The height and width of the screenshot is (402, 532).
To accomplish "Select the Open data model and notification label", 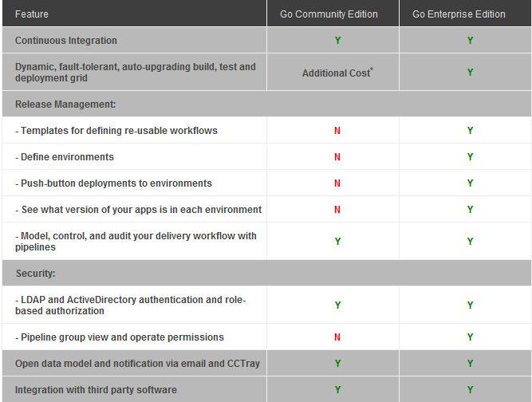I will point(137,364).
